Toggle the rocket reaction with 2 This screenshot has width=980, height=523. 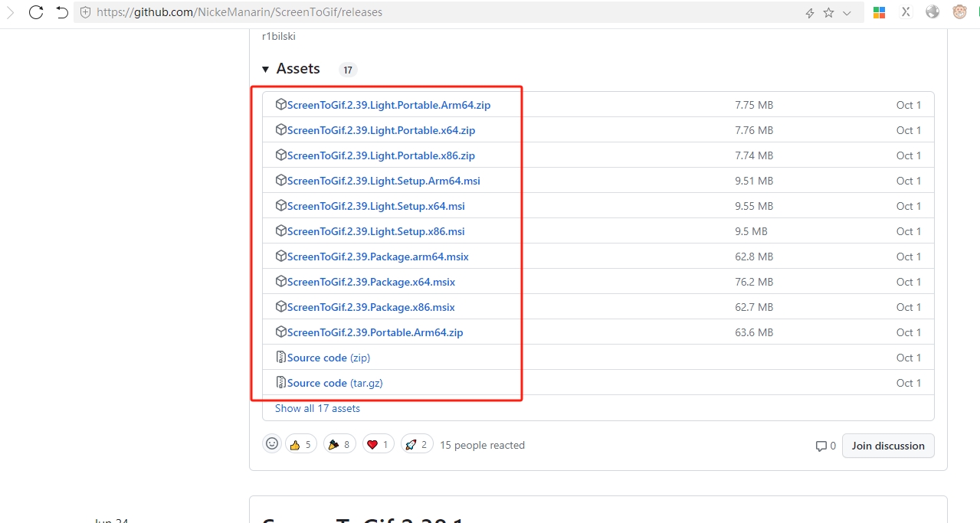pos(417,444)
